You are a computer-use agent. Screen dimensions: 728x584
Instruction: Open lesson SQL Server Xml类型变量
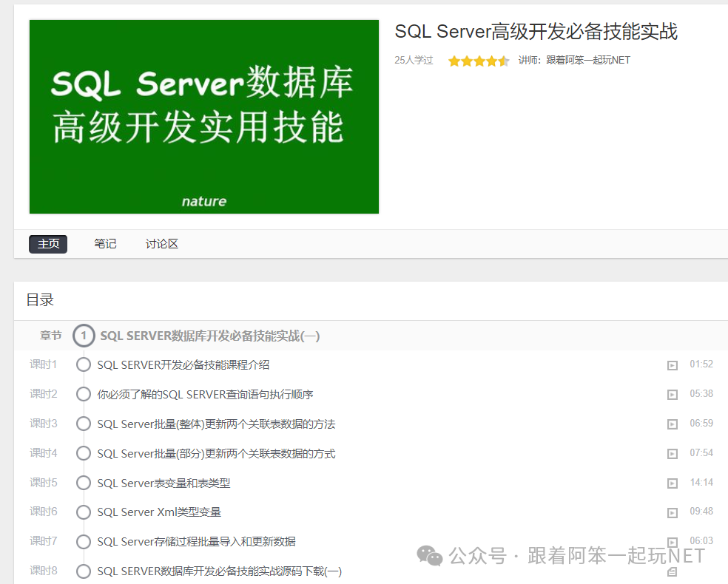[x=159, y=512]
